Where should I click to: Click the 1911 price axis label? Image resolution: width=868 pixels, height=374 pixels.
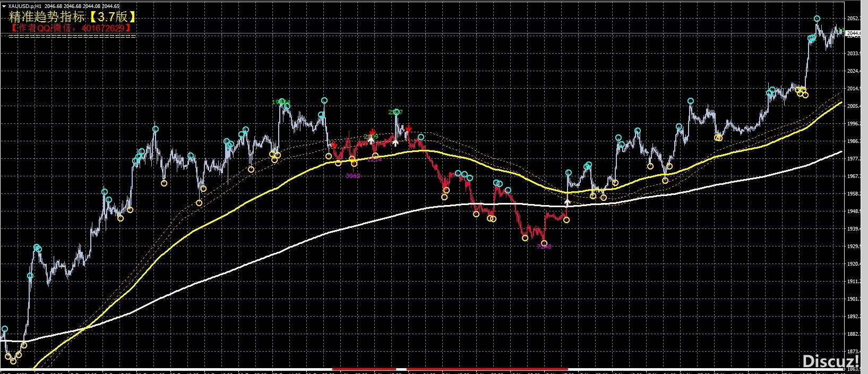click(x=853, y=282)
